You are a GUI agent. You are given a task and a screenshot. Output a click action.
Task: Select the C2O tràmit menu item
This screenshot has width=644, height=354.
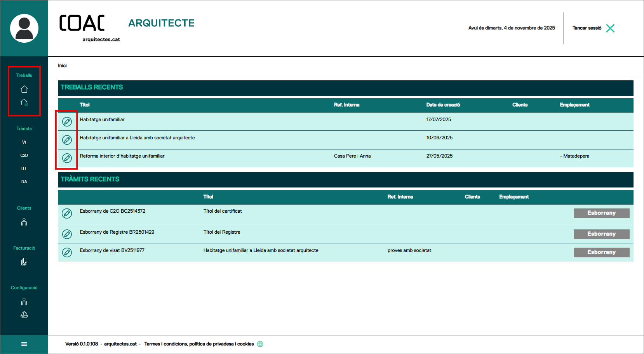(24, 155)
